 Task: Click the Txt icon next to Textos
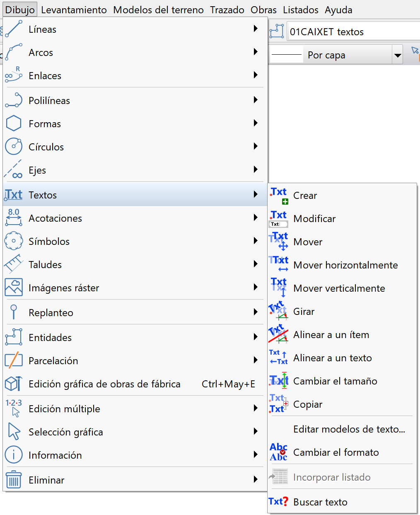point(13,195)
